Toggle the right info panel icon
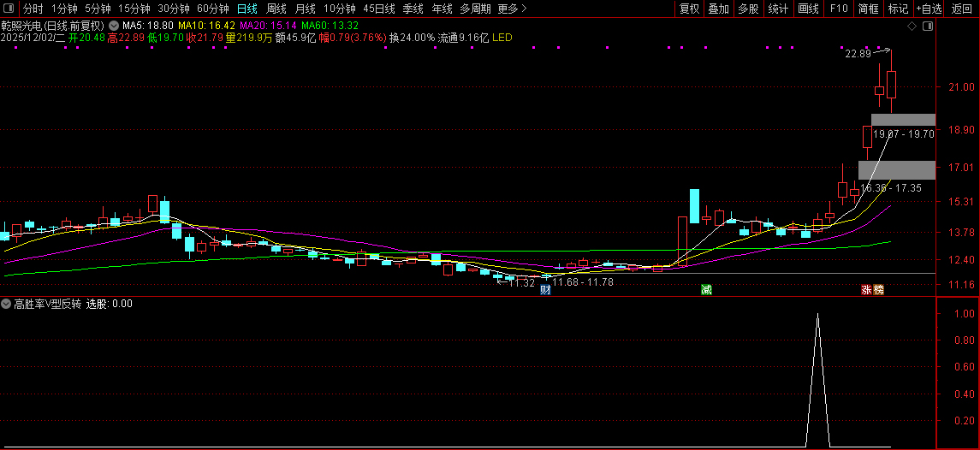Image resolution: width=980 pixels, height=450 pixels. 928,27
